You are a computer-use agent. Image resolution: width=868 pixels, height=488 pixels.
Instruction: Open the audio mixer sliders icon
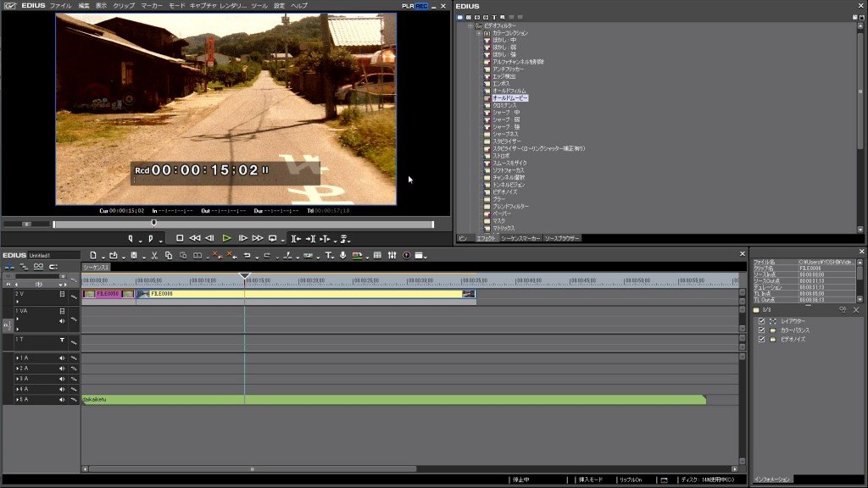[x=392, y=255]
